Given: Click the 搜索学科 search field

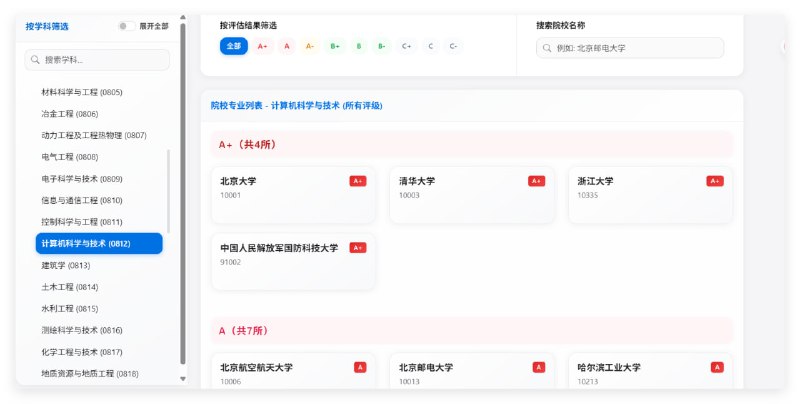Looking at the screenshot, I should [97, 60].
